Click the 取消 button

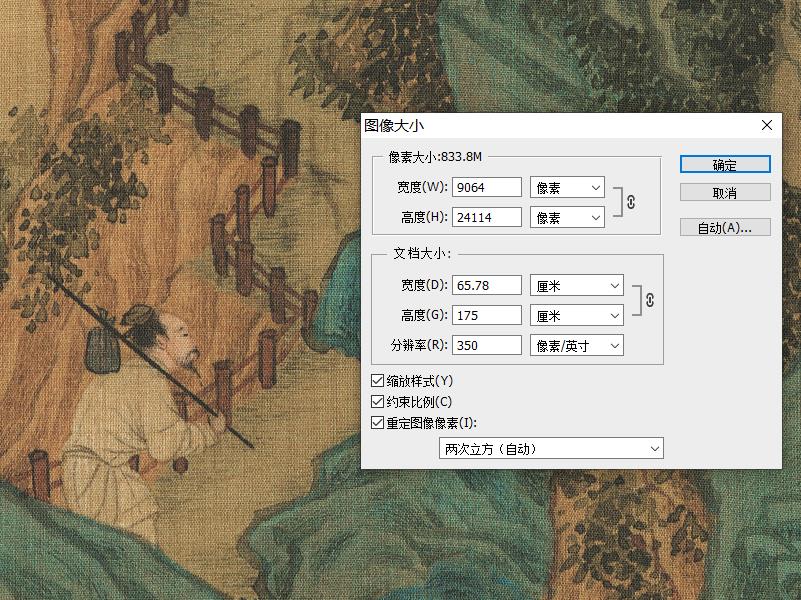coord(725,193)
